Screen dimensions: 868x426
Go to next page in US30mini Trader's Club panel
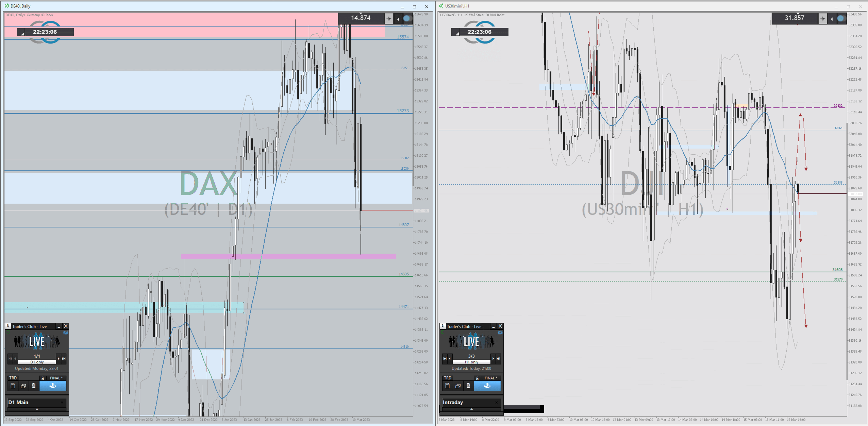[493, 359]
